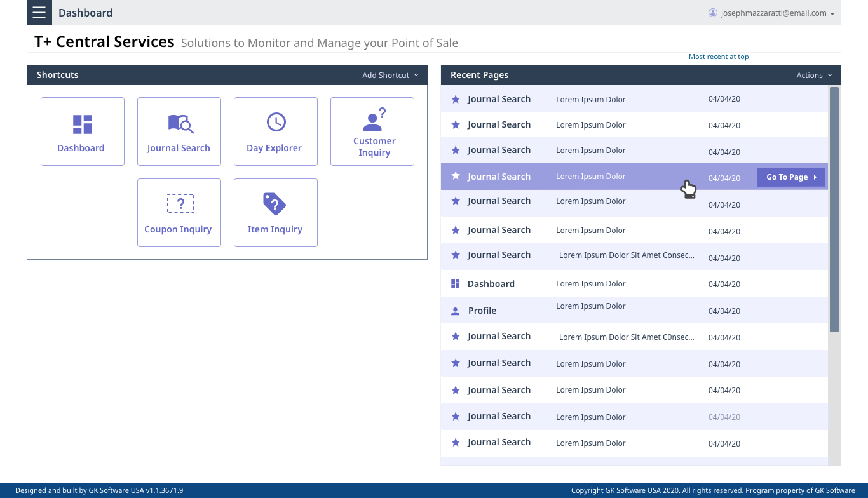This screenshot has width=868, height=498.
Task: Click the Dashboard shortcut grid icon
Action: click(x=82, y=124)
